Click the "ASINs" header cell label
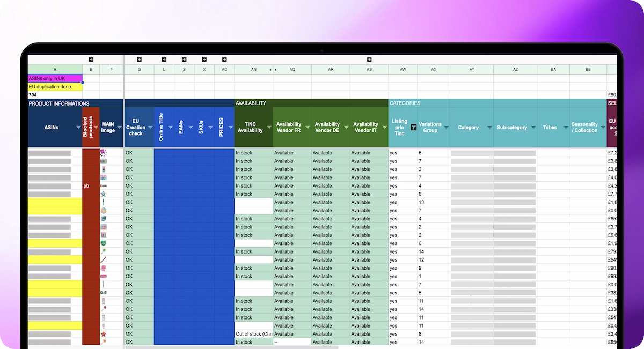This screenshot has width=644, height=349. click(52, 128)
